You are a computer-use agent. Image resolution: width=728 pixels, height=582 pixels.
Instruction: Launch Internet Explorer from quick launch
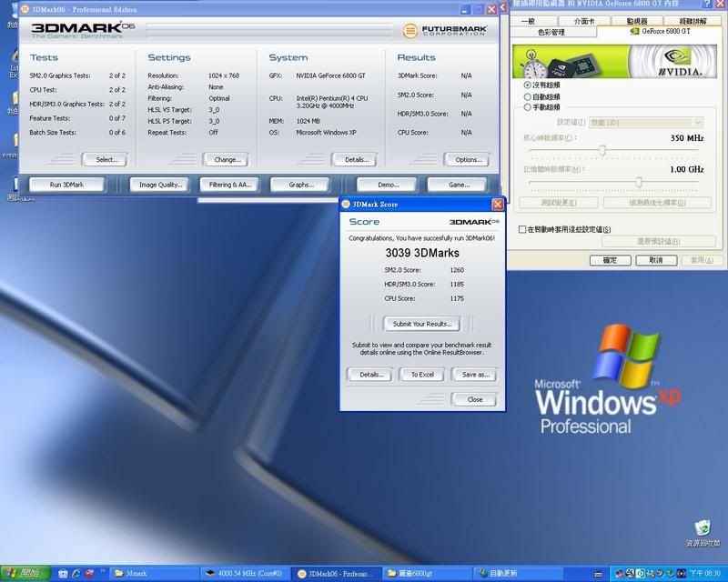[76, 574]
